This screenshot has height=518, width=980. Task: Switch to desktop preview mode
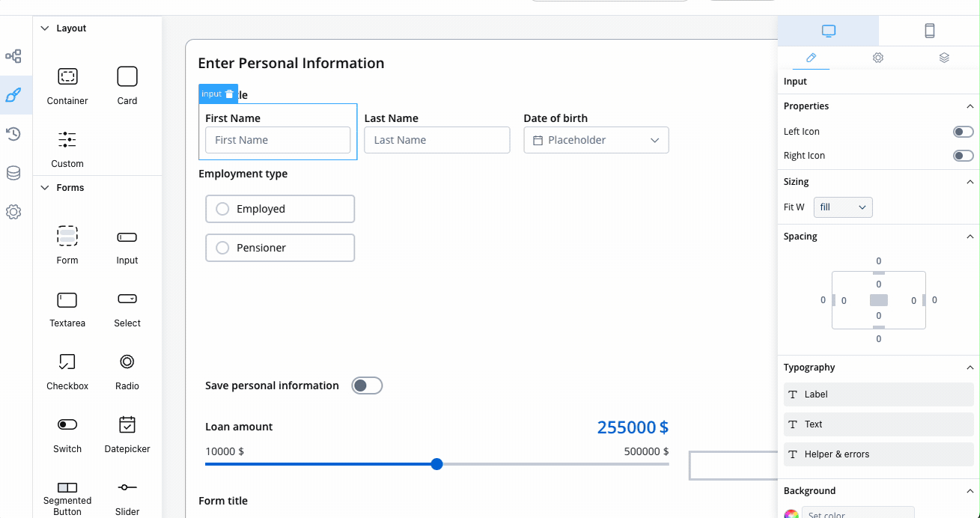tap(828, 31)
